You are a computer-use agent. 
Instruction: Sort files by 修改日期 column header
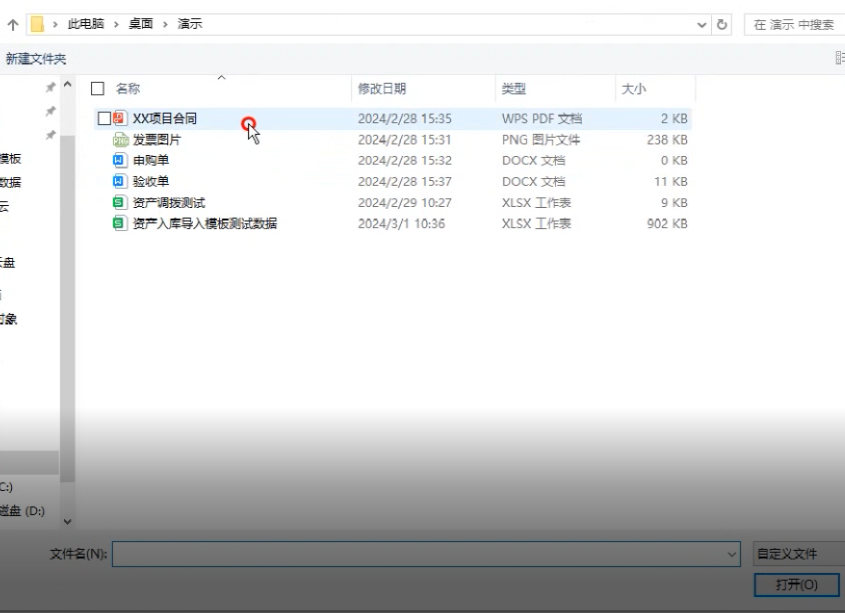point(383,89)
